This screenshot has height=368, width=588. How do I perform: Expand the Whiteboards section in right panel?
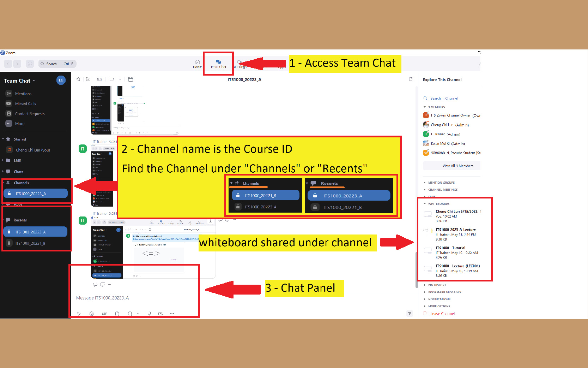coord(438,203)
